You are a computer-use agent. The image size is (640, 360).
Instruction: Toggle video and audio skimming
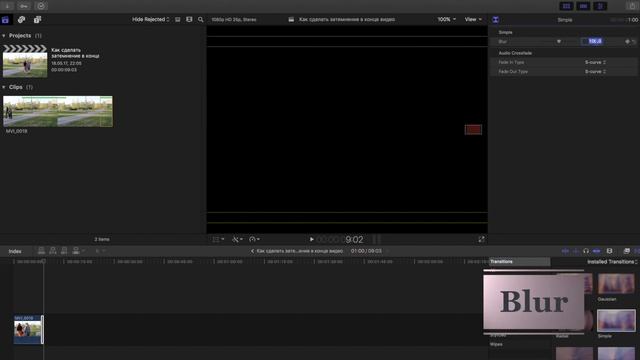(x=565, y=251)
